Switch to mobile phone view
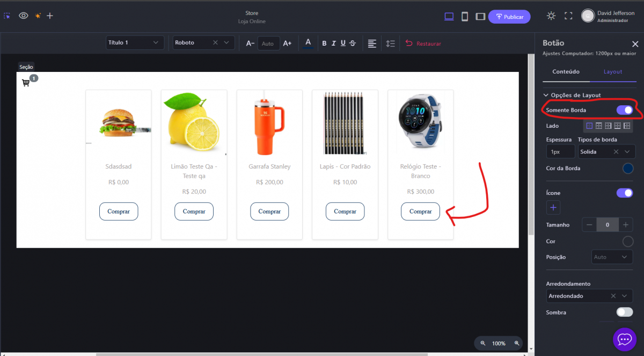 pyautogui.click(x=465, y=16)
